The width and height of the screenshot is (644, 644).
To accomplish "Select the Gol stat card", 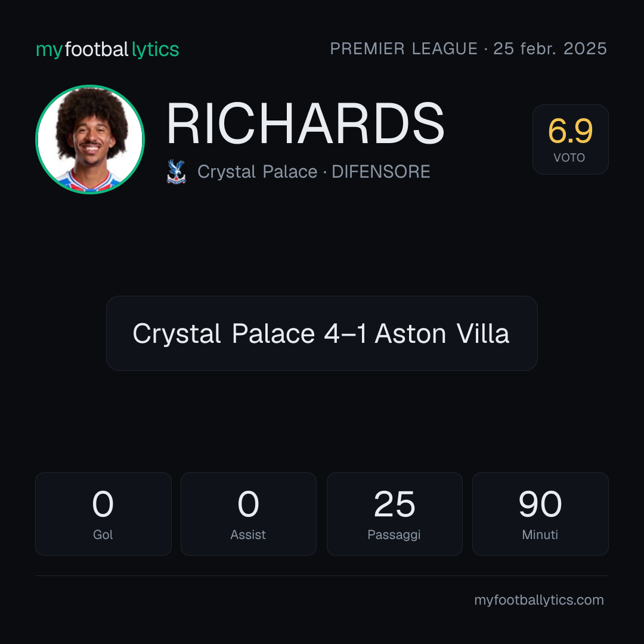I will click(103, 514).
